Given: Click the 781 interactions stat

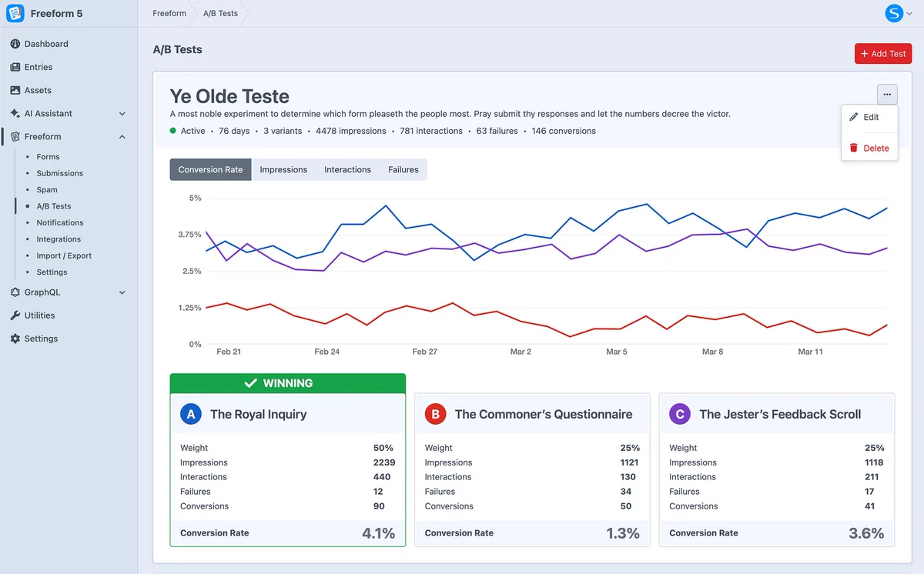Looking at the screenshot, I should [x=431, y=131].
